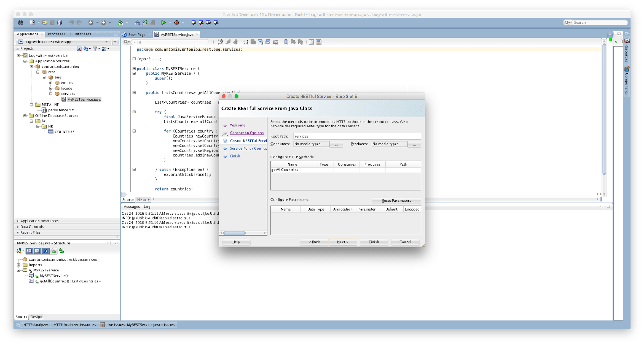Click the first profiler monitor icon in toolbar
This screenshot has width=644, height=345.
pyautogui.click(x=194, y=23)
